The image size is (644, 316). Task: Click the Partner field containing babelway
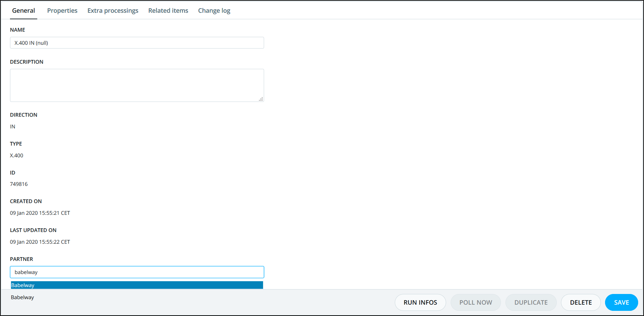[x=137, y=272]
